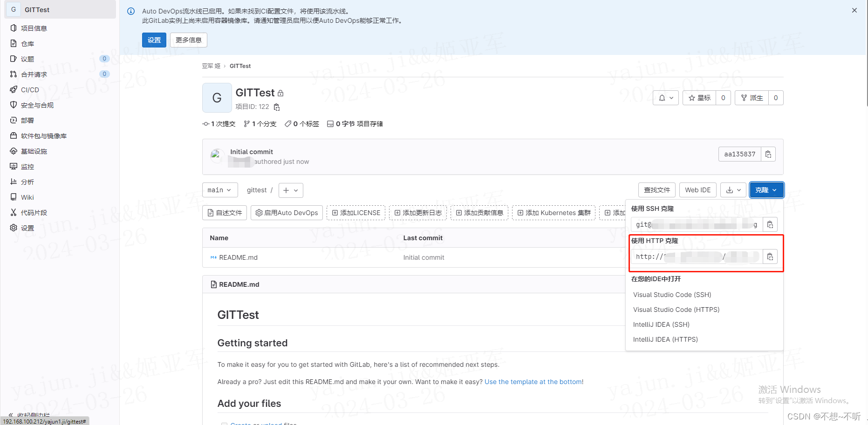Open the main branch dropdown
Image resolution: width=868 pixels, height=425 pixels.
220,190
